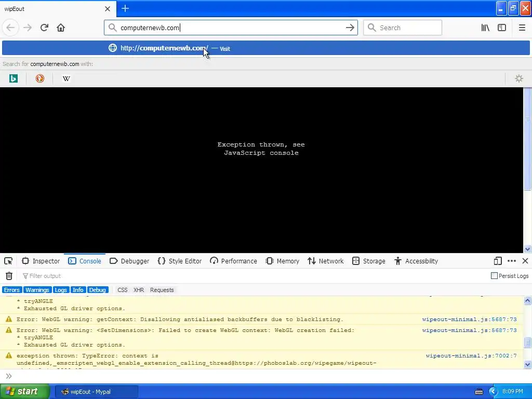Screen dimensions: 532x399
Task: Open wipeout-minimal.js:5687:73 link on getContext warning
Action: (x=469, y=320)
